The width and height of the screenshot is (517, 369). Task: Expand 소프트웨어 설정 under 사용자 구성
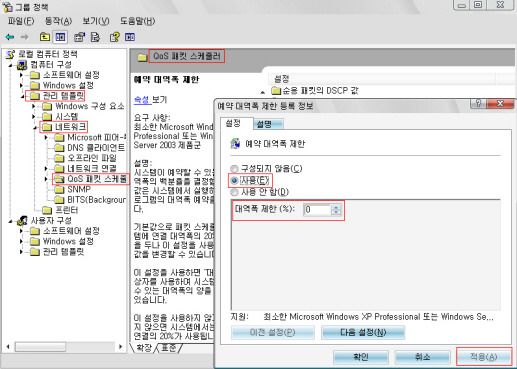[22, 231]
